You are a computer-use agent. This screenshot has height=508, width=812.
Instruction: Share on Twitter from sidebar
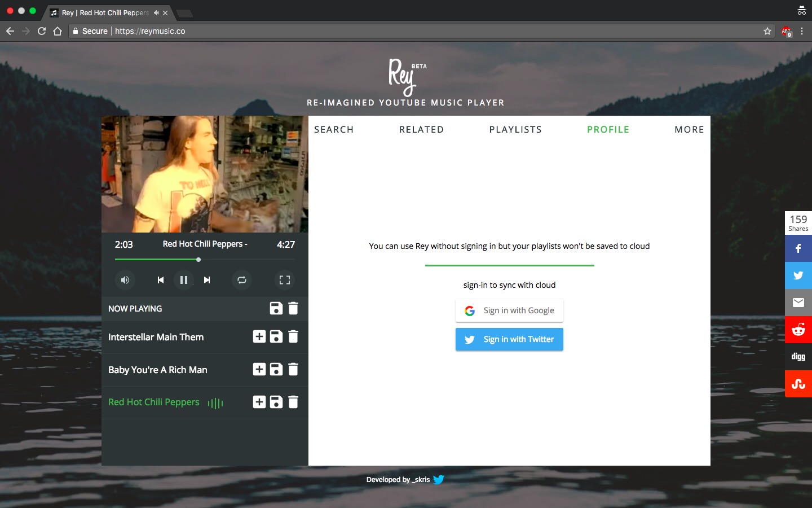[x=798, y=275]
